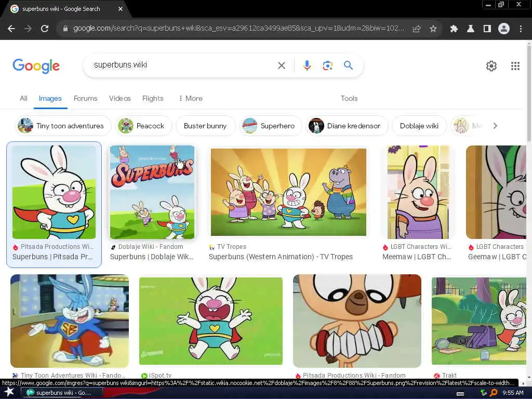Filter by Buster bunny chip
This screenshot has height=399, width=532.
(205, 126)
